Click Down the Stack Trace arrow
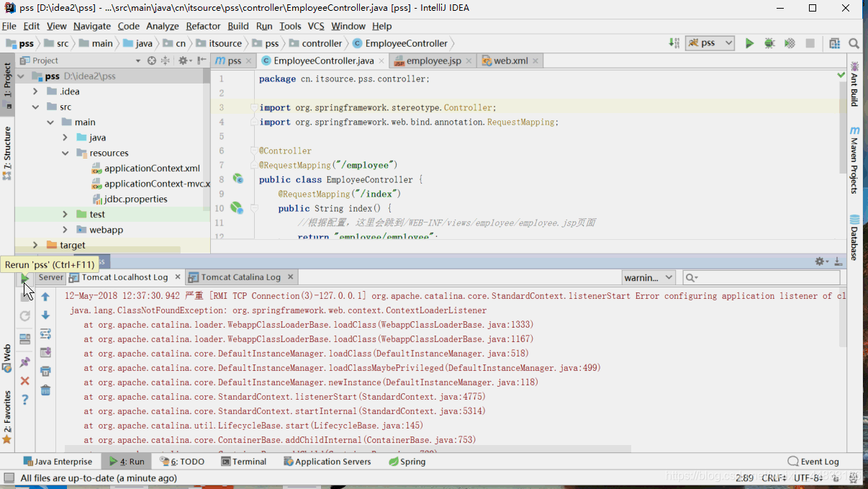Screen dimensions: 868x489 coord(45,315)
